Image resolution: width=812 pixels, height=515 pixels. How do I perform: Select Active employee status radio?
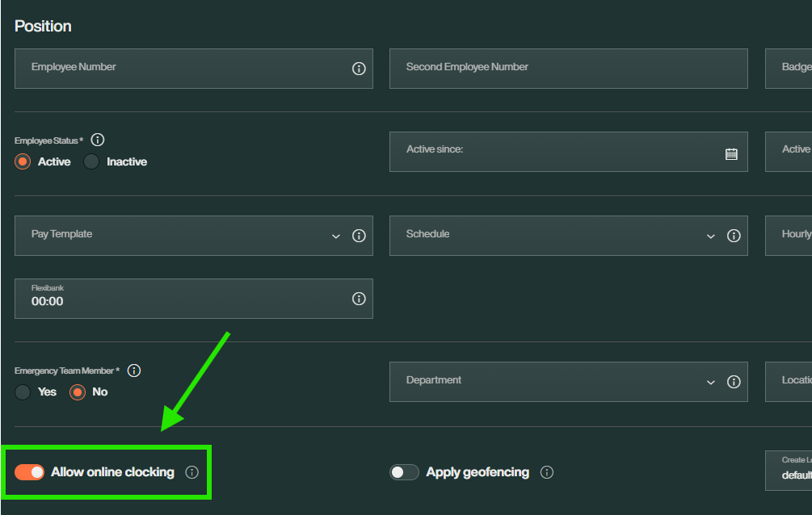[23, 161]
